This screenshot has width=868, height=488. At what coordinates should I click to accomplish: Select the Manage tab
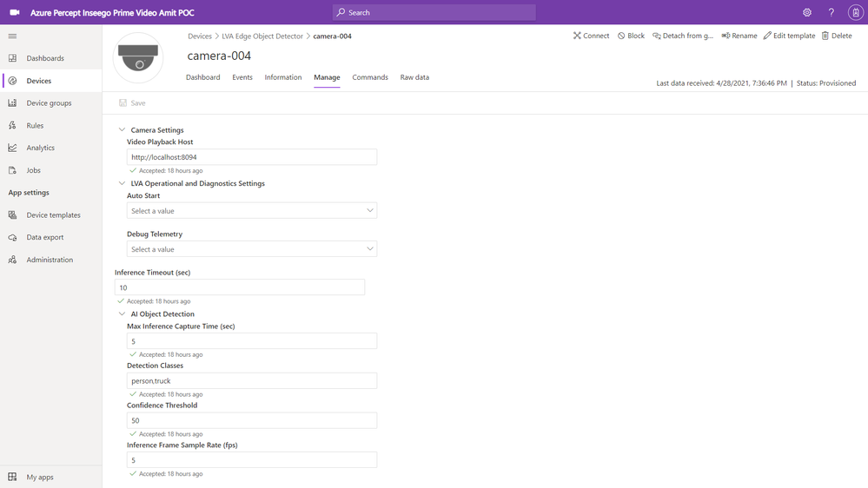pos(327,77)
